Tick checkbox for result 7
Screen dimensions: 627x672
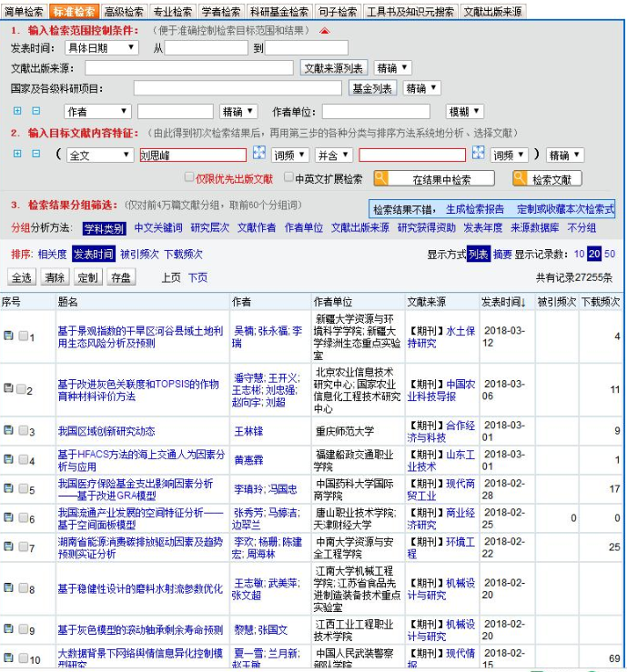pos(24,547)
